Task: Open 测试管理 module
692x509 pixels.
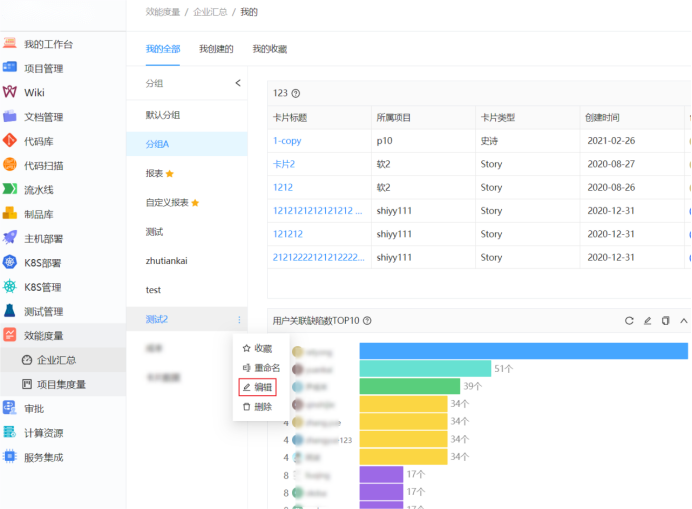Action: 43,312
